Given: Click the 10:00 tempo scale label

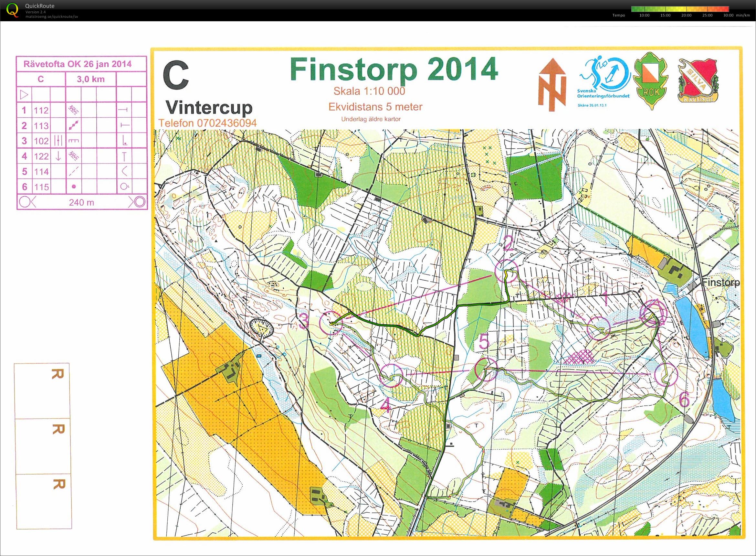Looking at the screenshot, I should (644, 16).
